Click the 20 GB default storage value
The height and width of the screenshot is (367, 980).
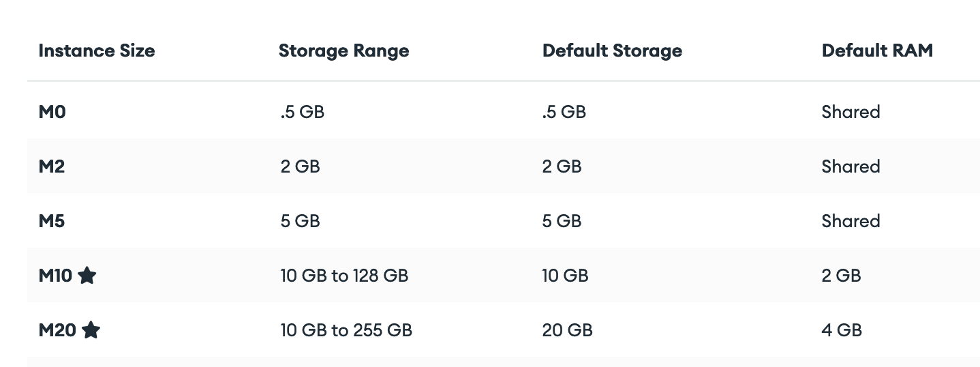(568, 330)
